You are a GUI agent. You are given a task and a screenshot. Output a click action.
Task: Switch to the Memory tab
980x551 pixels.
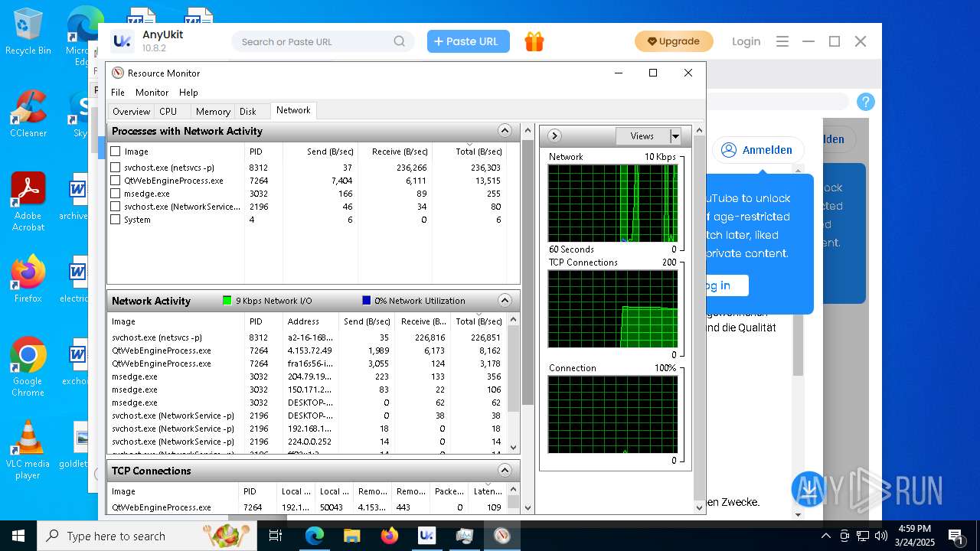click(213, 112)
